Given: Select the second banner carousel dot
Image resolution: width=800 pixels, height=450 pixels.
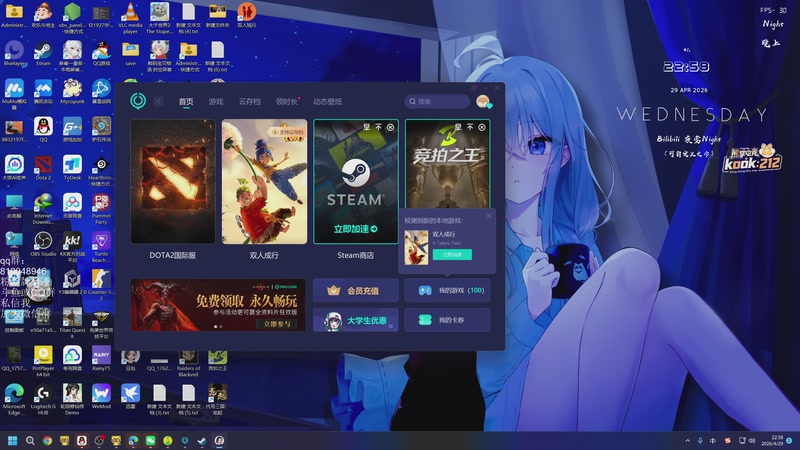Looking at the screenshot, I should 221,327.
